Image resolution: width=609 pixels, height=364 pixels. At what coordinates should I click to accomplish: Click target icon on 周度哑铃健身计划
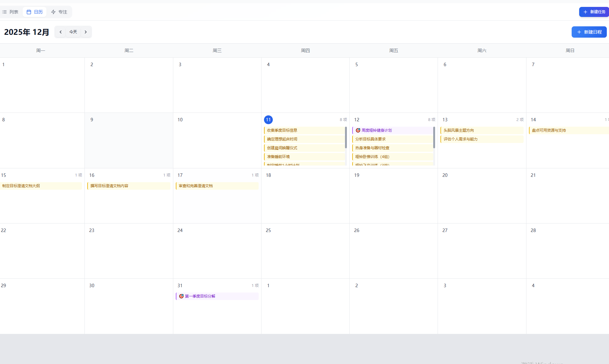pyautogui.click(x=358, y=130)
